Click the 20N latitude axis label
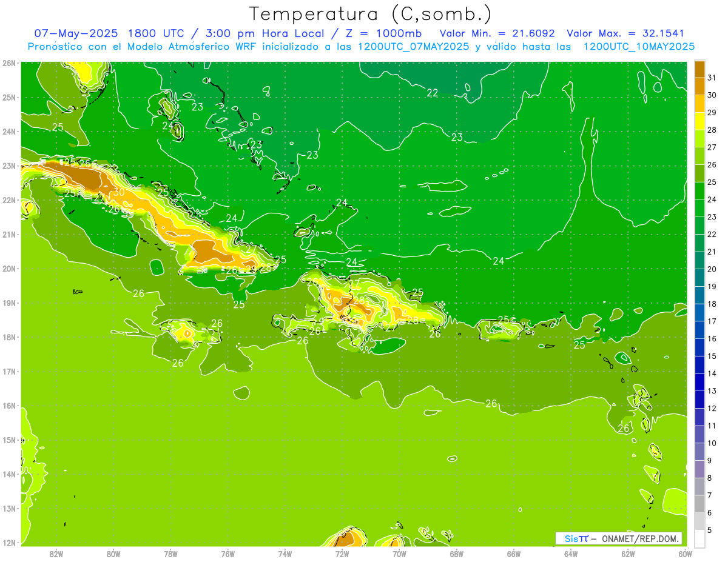Viewport: 728px width, 562px height. 8,269
